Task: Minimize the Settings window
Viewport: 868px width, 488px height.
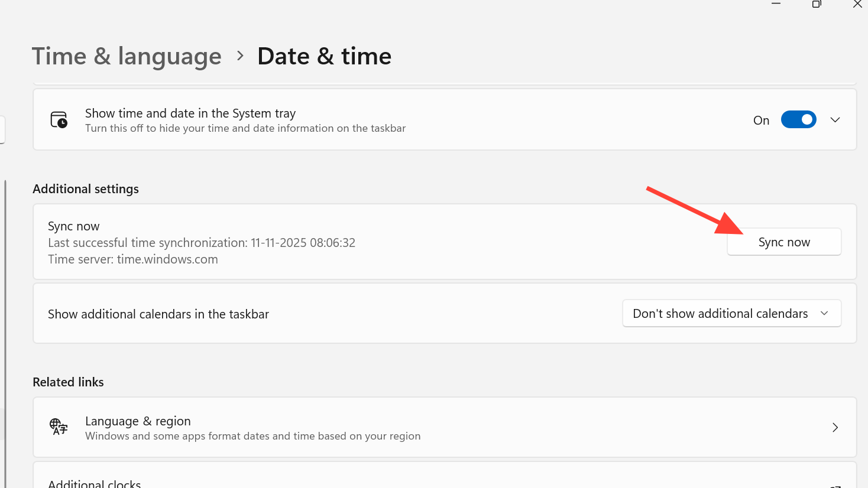Action: 776,4
